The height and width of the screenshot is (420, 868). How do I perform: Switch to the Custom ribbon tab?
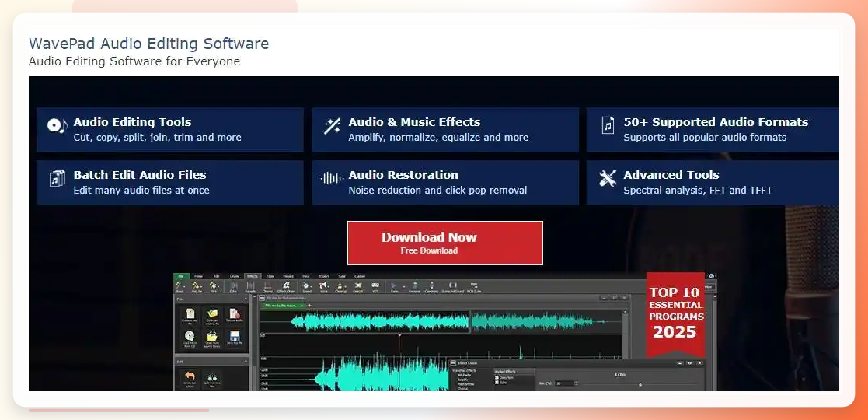pyautogui.click(x=360, y=276)
